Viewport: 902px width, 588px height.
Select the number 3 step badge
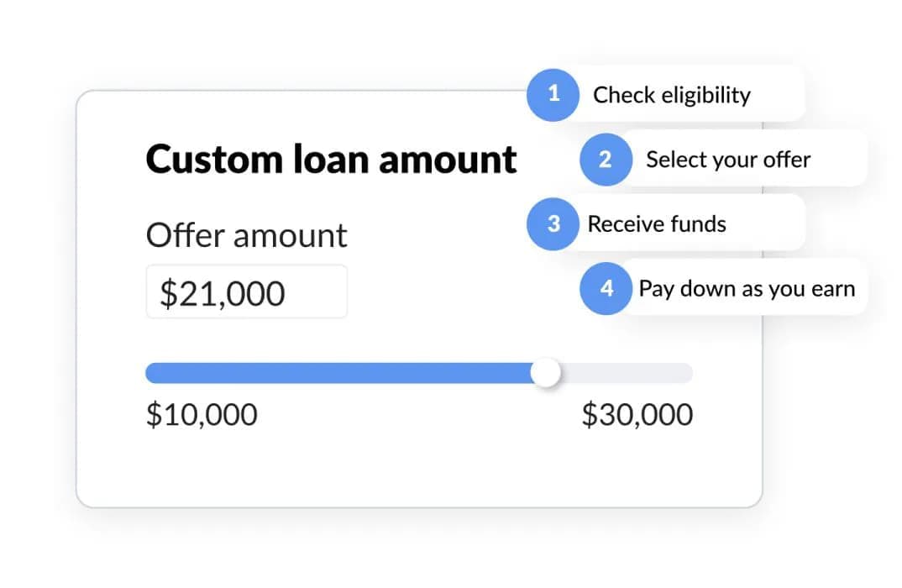(x=553, y=223)
